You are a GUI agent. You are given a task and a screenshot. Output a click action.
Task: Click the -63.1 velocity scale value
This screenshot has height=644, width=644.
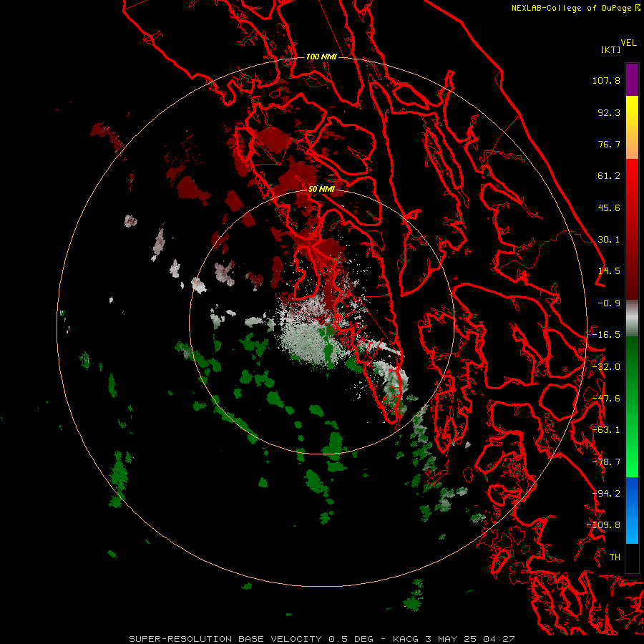(x=606, y=430)
